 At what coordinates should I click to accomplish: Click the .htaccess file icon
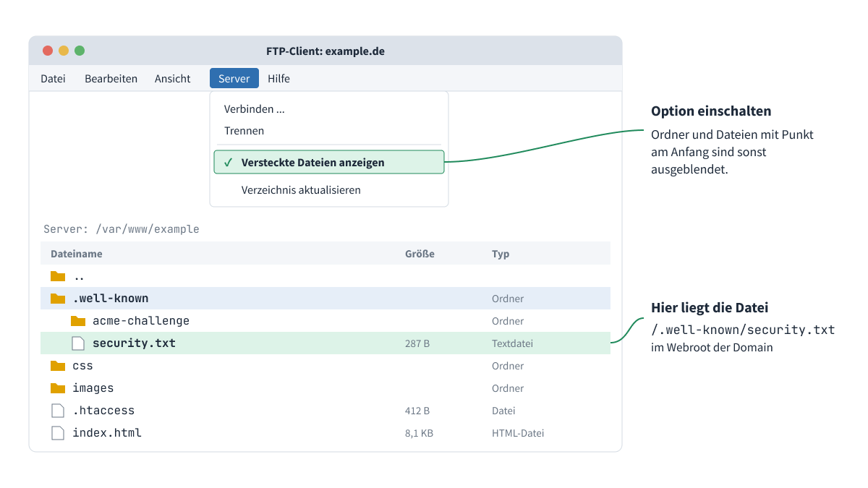[x=58, y=411]
